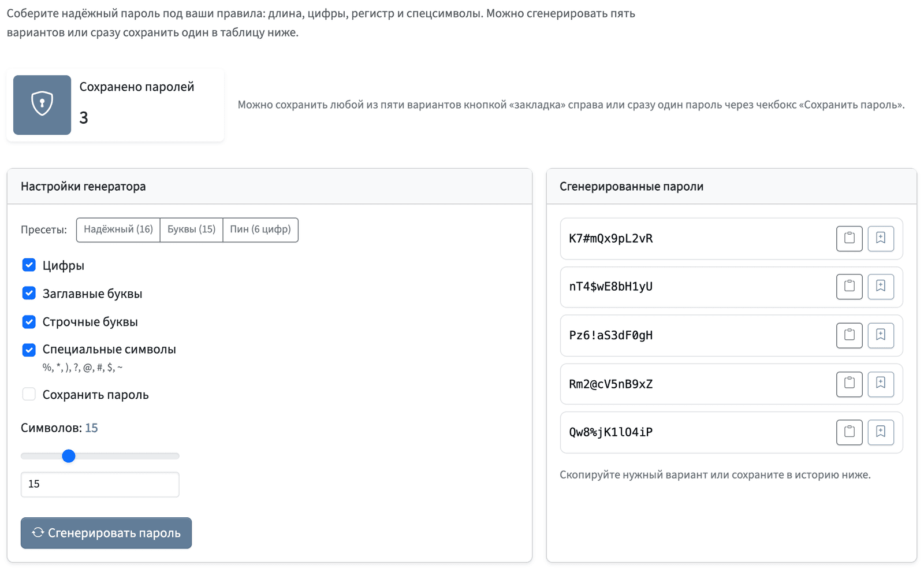The image size is (924, 571).
Task: Save password nT4$wE8bH1yU with bookmark icon
Action: [881, 287]
